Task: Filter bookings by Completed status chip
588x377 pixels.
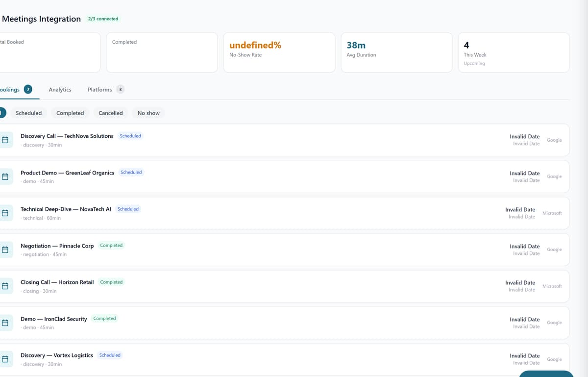Action: click(x=70, y=113)
